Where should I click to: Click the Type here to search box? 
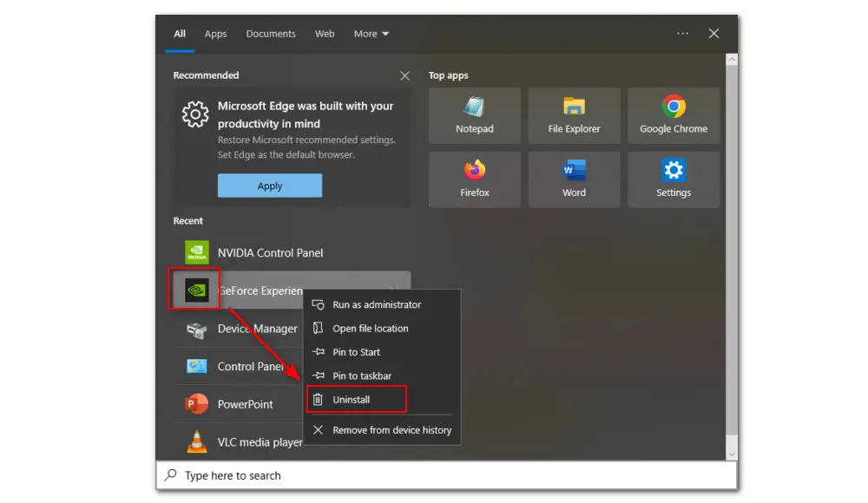446,475
